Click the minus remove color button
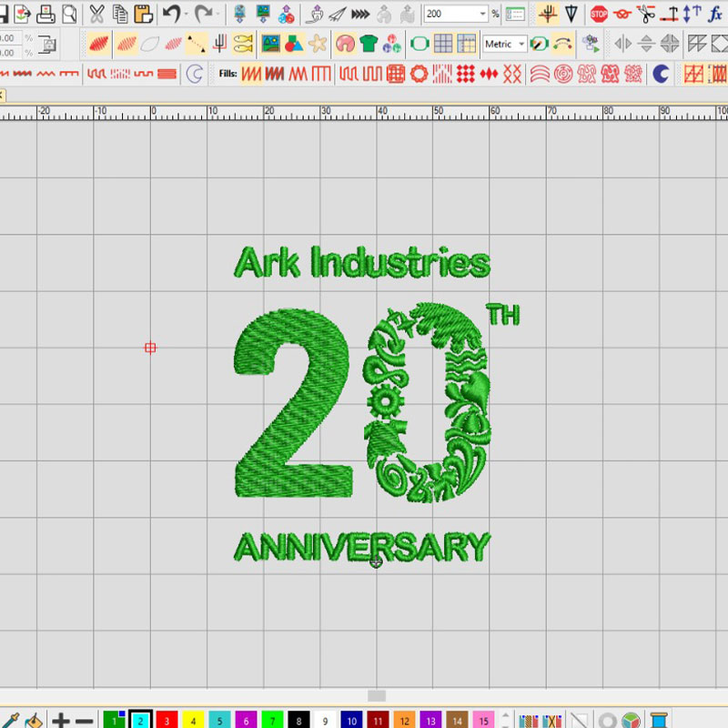The width and height of the screenshot is (728, 728). tap(84, 721)
